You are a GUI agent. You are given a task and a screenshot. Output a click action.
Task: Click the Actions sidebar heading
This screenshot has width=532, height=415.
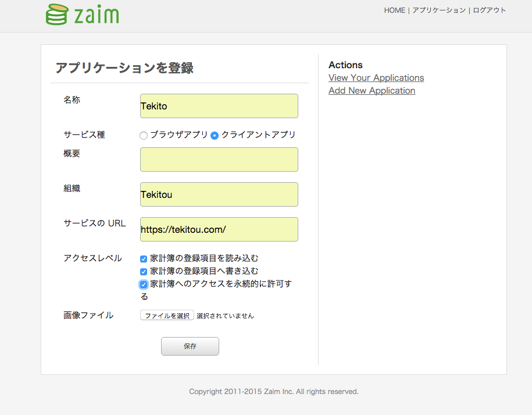345,65
